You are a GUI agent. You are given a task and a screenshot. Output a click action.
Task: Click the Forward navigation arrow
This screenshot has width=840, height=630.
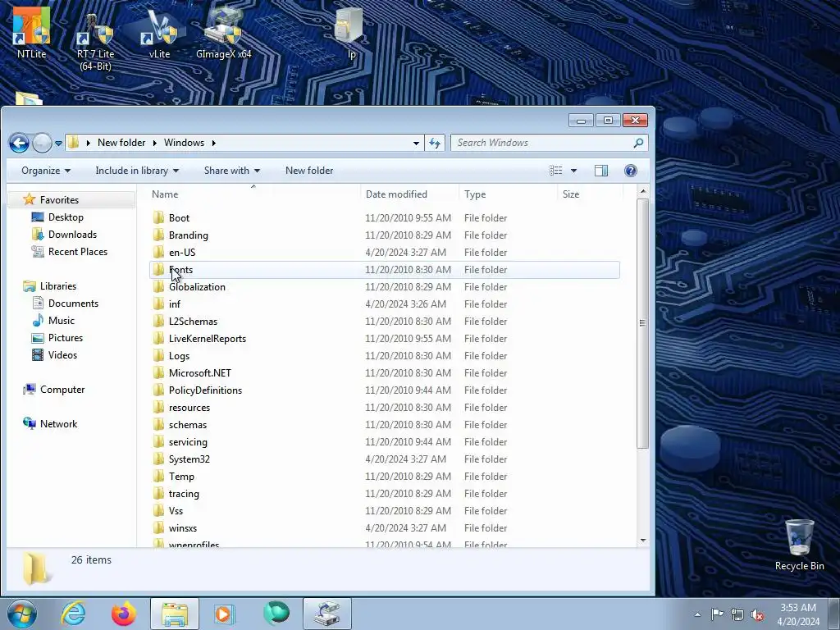click(42, 143)
